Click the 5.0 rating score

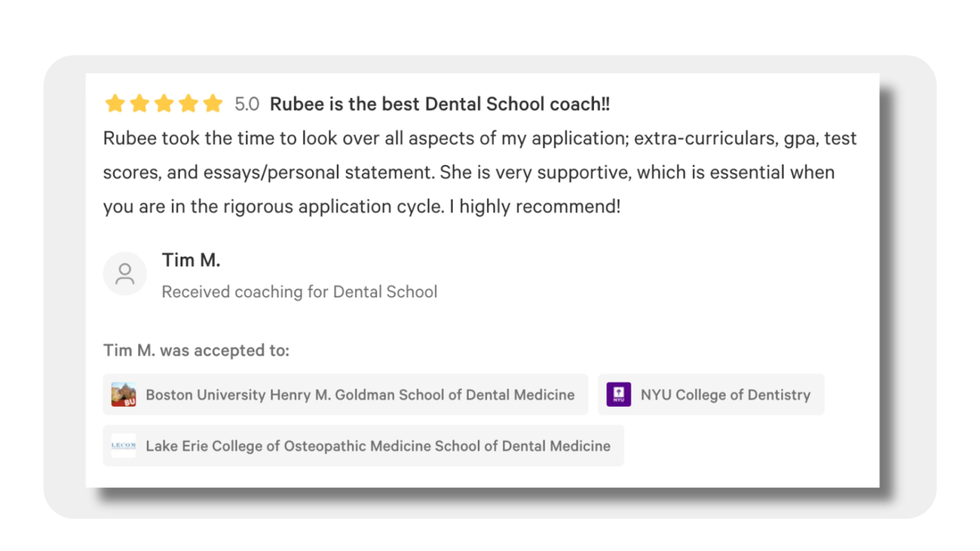pyautogui.click(x=247, y=104)
